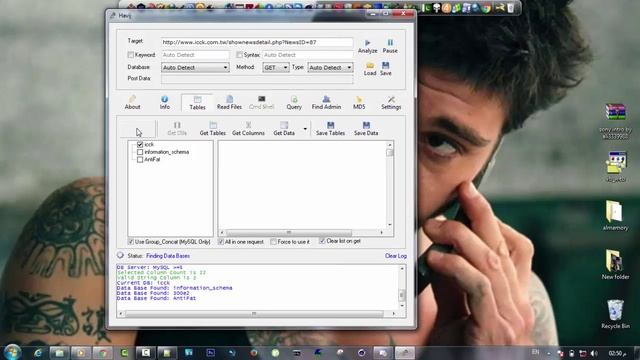This screenshot has width=640, height=360.
Task: Enable the Force to use it checkbox
Action: click(x=273, y=242)
